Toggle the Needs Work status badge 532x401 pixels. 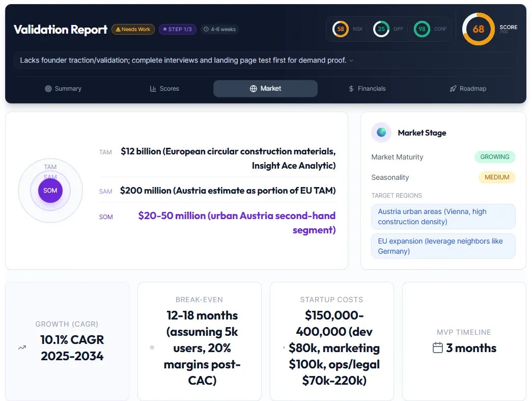tap(132, 29)
